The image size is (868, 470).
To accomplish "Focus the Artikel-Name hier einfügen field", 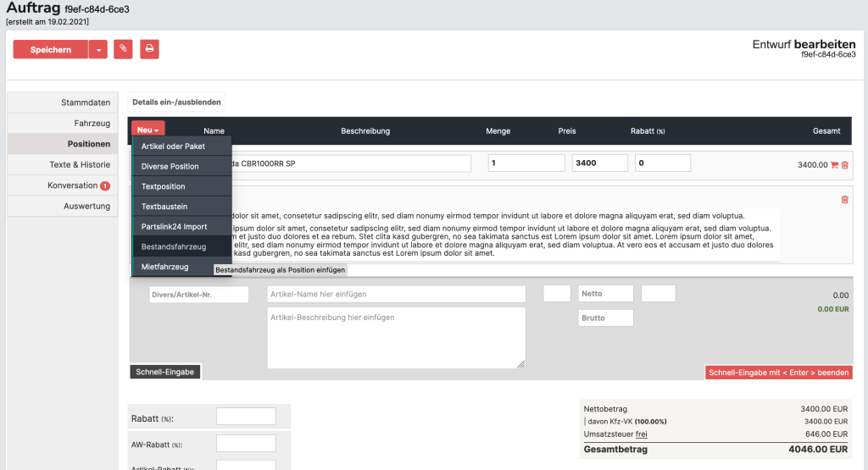I will pos(396,294).
